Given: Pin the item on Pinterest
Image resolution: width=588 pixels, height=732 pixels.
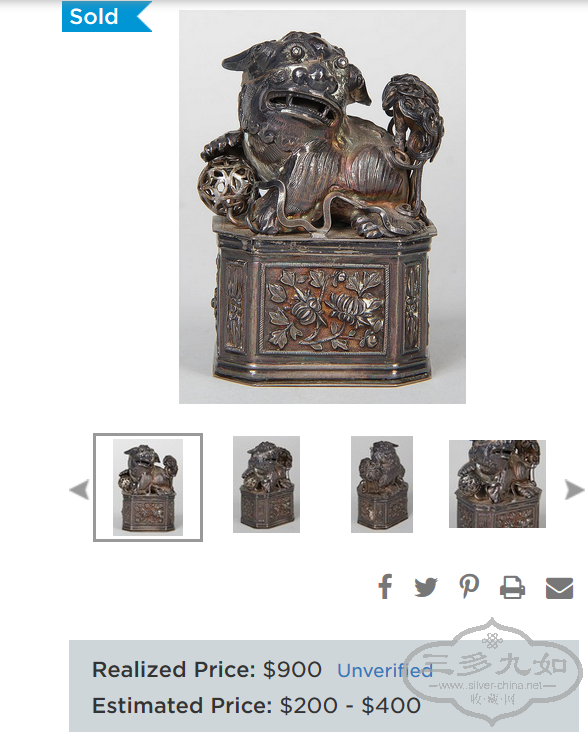Looking at the screenshot, I should (x=469, y=586).
